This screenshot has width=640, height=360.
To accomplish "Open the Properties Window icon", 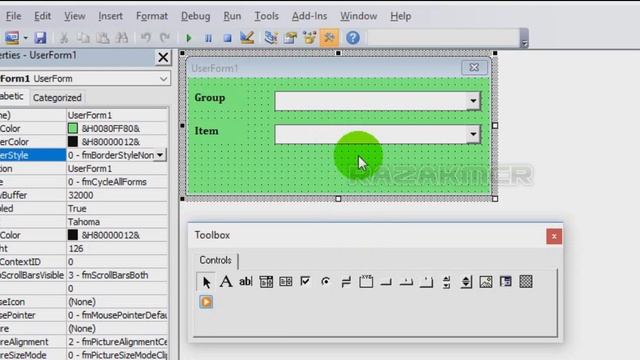I will click(290, 38).
